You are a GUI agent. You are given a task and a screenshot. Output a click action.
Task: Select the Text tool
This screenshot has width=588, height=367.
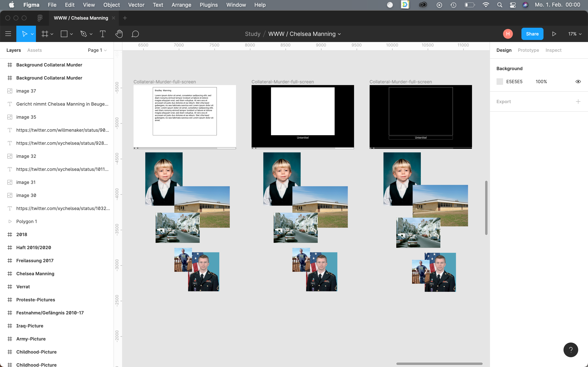(102, 34)
